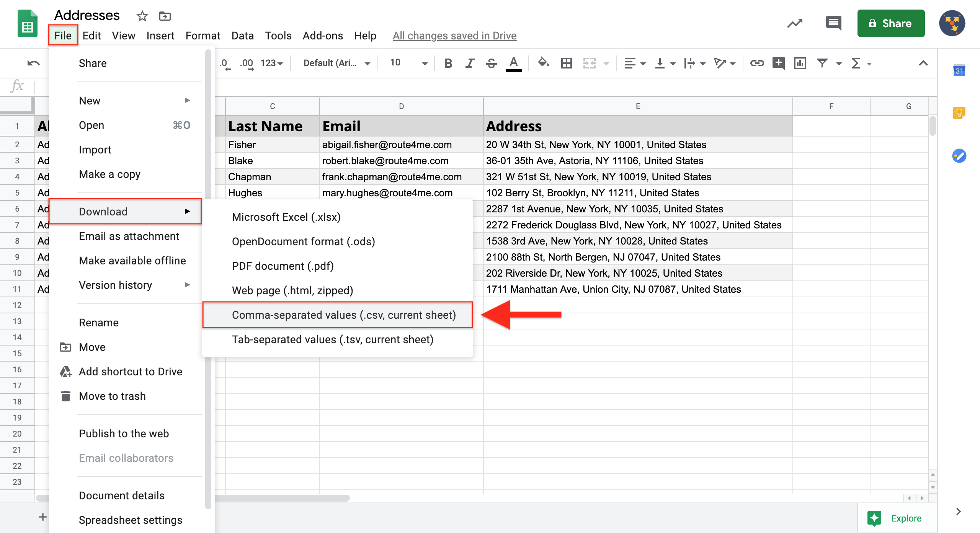Open Google Keep in the side panel
This screenshot has width=980, height=533.
[959, 112]
